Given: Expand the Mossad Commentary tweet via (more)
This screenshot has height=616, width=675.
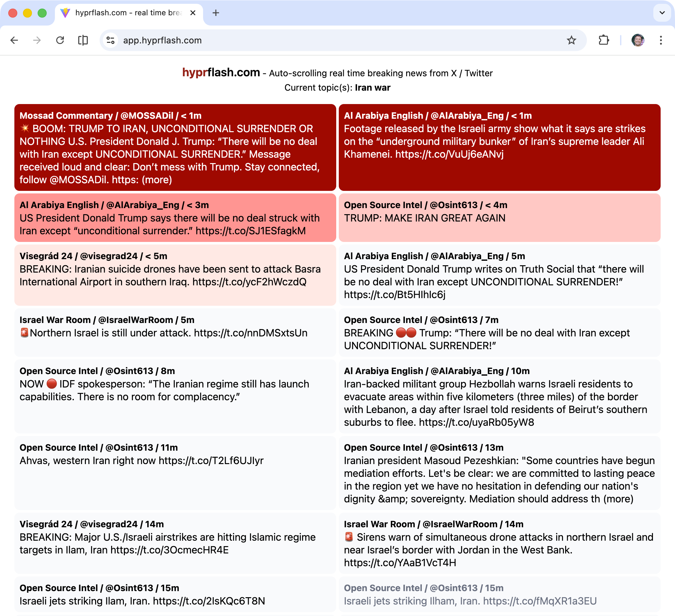Looking at the screenshot, I should pos(157,180).
